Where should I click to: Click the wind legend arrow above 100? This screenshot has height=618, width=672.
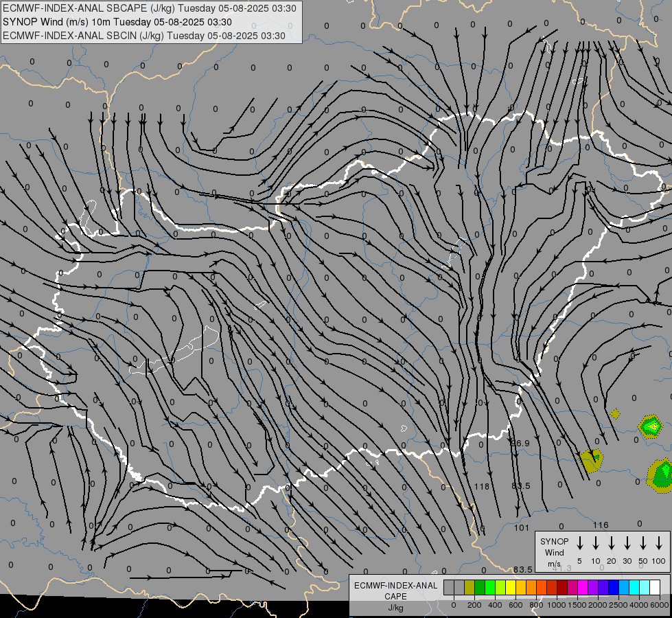(659, 543)
